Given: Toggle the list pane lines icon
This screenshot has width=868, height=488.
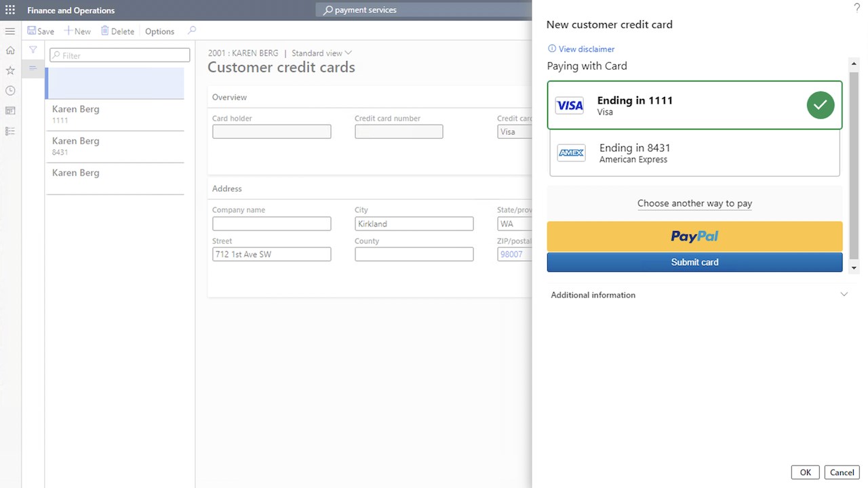Looking at the screenshot, I should pyautogui.click(x=33, y=68).
